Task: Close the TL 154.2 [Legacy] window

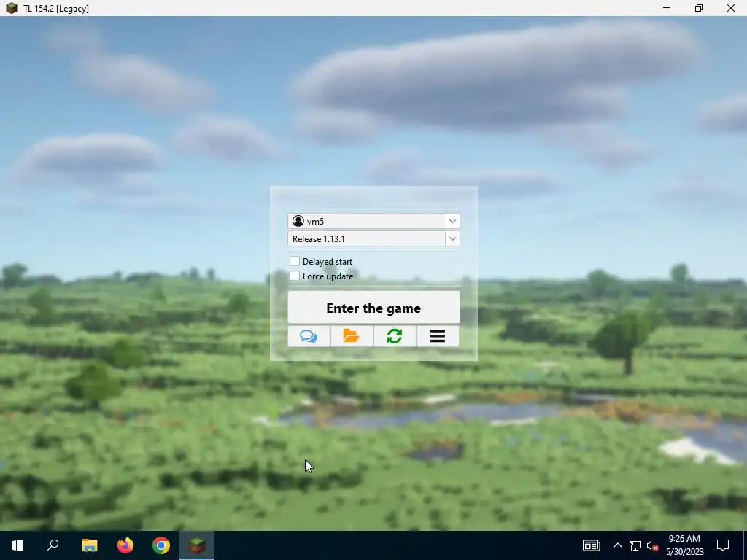Action: [x=730, y=8]
